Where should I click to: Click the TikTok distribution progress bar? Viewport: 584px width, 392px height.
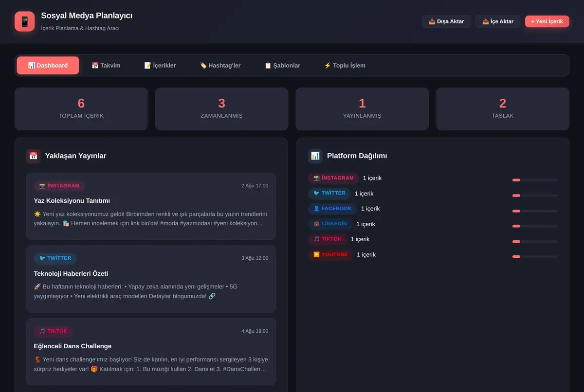tap(535, 241)
